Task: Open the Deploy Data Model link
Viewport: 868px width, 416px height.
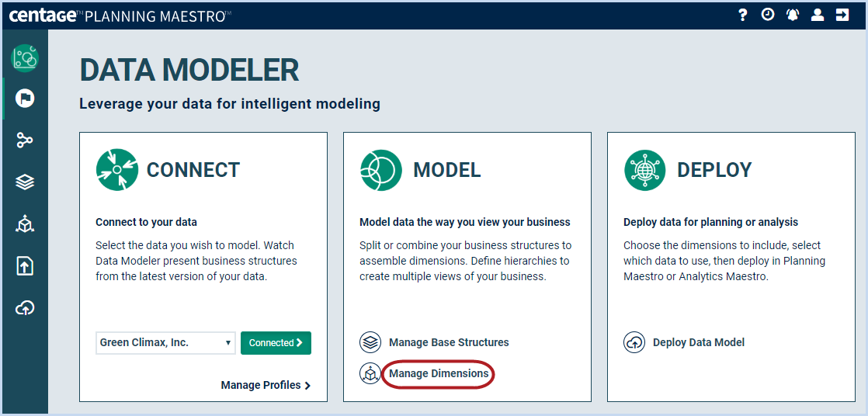Action: 699,342
